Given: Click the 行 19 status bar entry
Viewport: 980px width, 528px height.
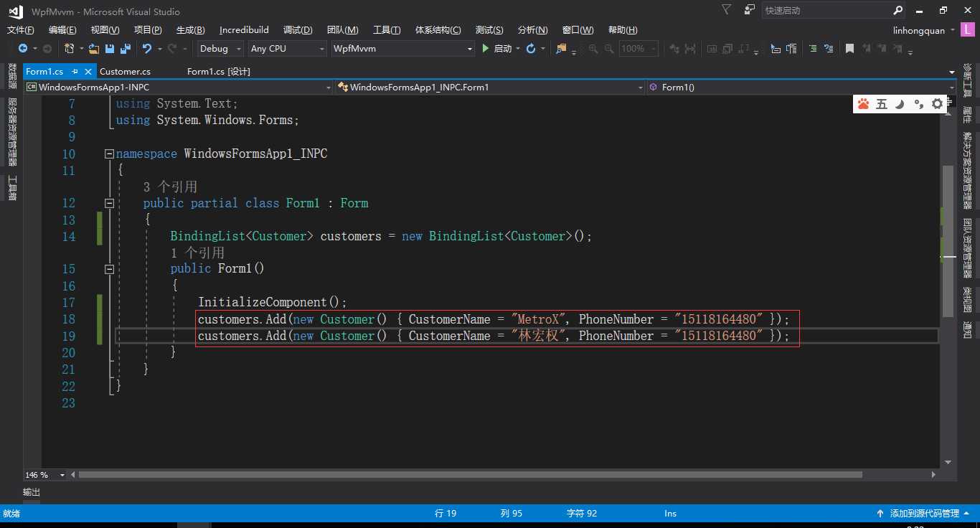Looking at the screenshot, I should point(446,514).
